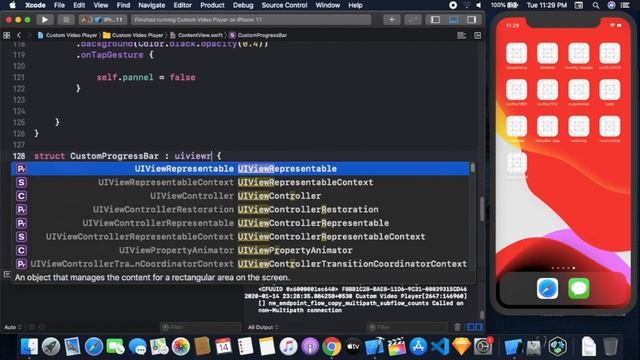Open Finder from the Dock
The height and width of the screenshot is (360, 640).
(29, 347)
